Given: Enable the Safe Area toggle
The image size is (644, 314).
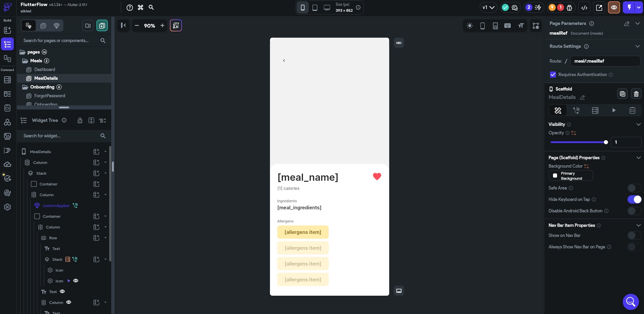Looking at the screenshot, I should click(x=634, y=188).
